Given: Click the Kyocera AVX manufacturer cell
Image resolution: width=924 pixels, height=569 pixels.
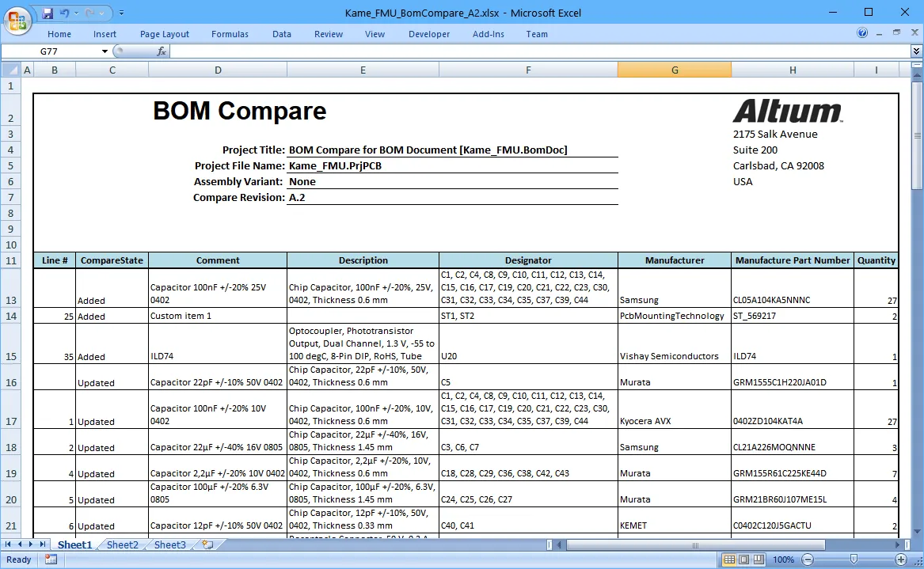Looking at the screenshot, I should click(x=675, y=409).
